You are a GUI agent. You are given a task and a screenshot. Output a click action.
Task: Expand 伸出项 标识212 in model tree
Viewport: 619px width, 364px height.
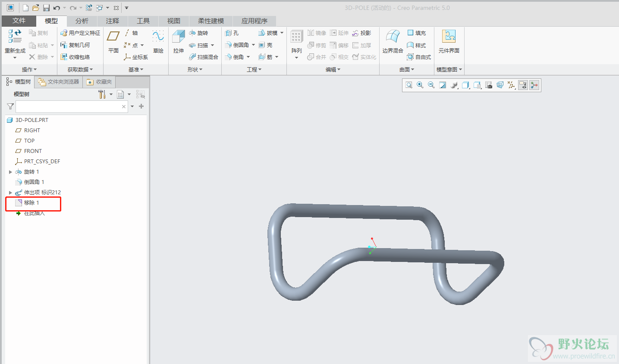10,193
